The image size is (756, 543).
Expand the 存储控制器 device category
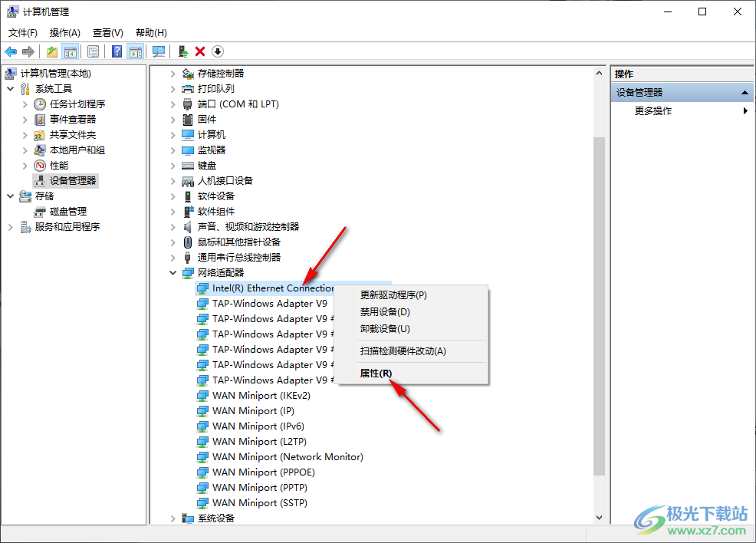pyautogui.click(x=173, y=74)
